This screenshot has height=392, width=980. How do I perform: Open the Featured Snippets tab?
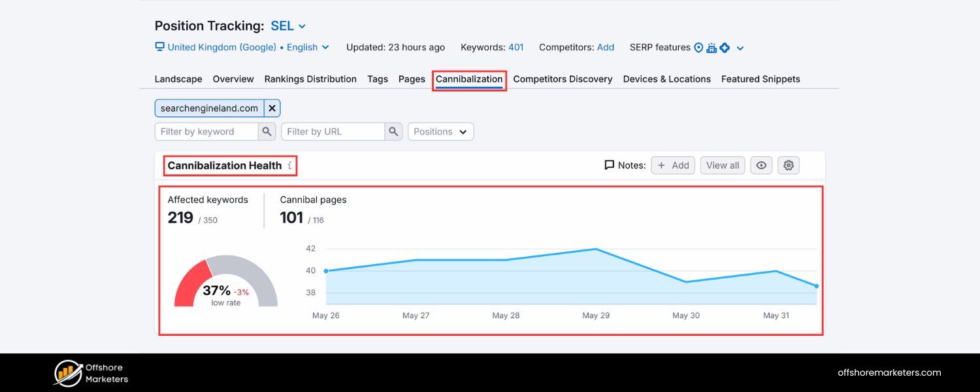(760, 78)
